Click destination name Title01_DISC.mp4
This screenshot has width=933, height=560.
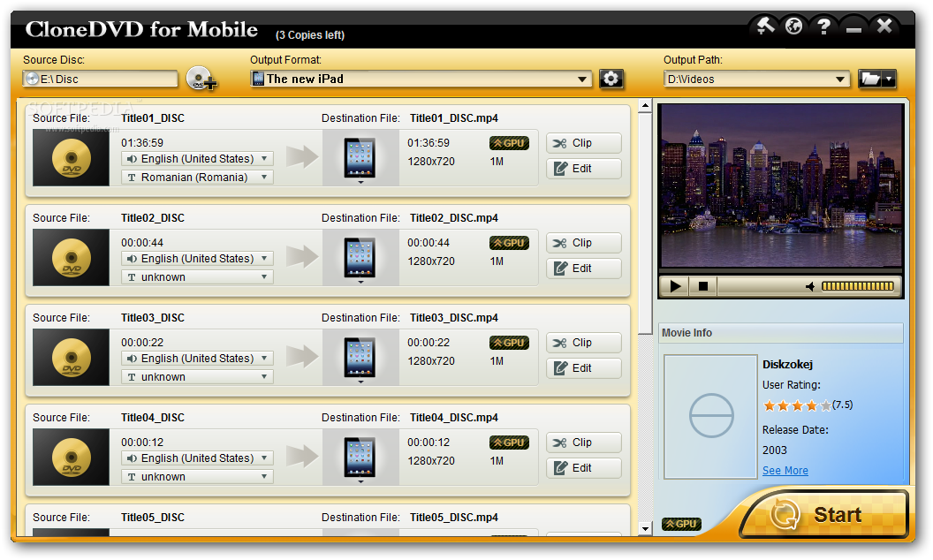coord(454,118)
